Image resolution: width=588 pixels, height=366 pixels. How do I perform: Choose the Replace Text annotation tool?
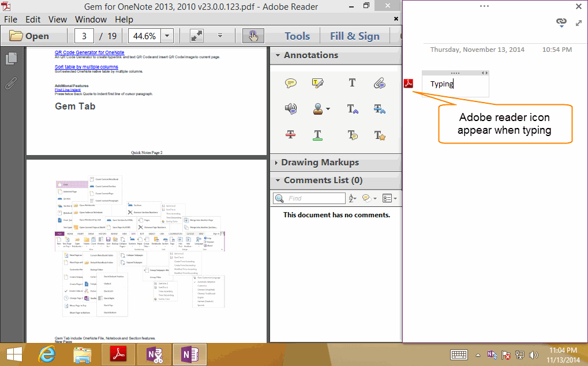pyautogui.click(x=380, y=109)
